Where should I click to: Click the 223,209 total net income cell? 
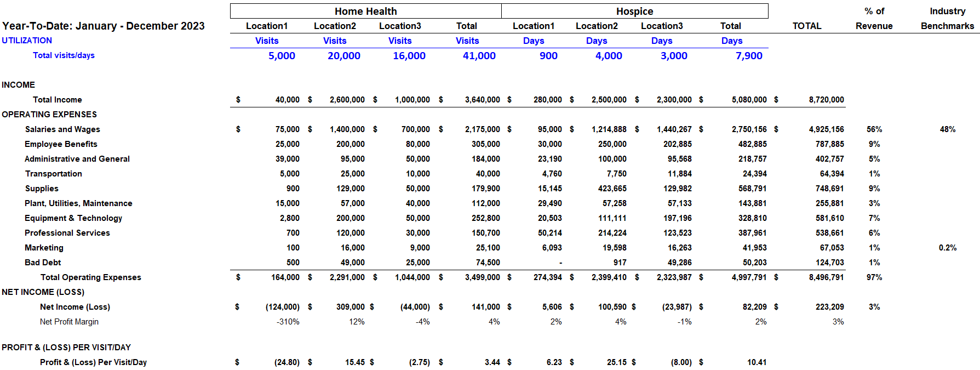(829, 307)
